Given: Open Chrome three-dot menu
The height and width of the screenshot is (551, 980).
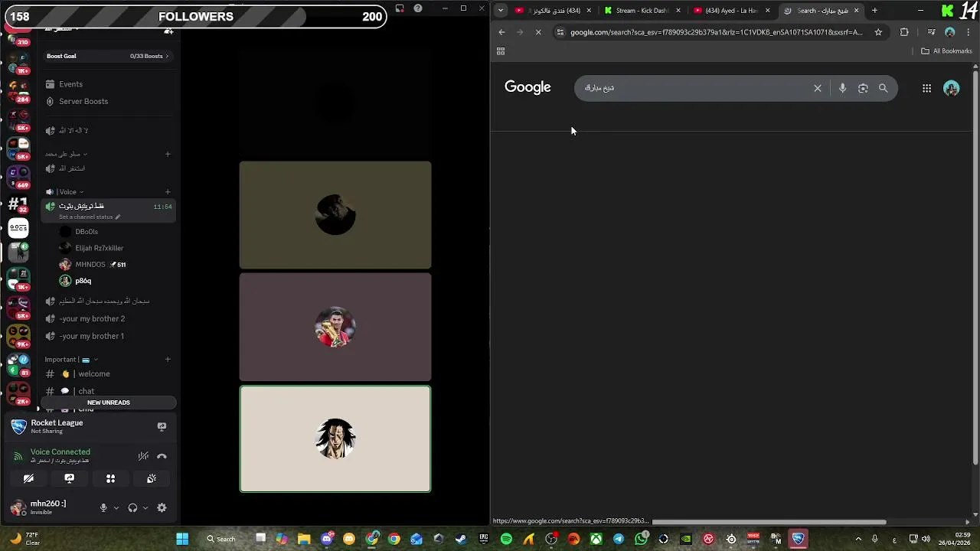Looking at the screenshot, I should [x=969, y=32].
